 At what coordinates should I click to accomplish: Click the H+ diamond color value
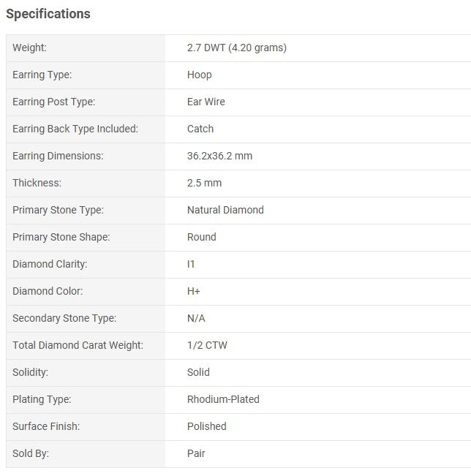pyautogui.click(x=194, y=291)
